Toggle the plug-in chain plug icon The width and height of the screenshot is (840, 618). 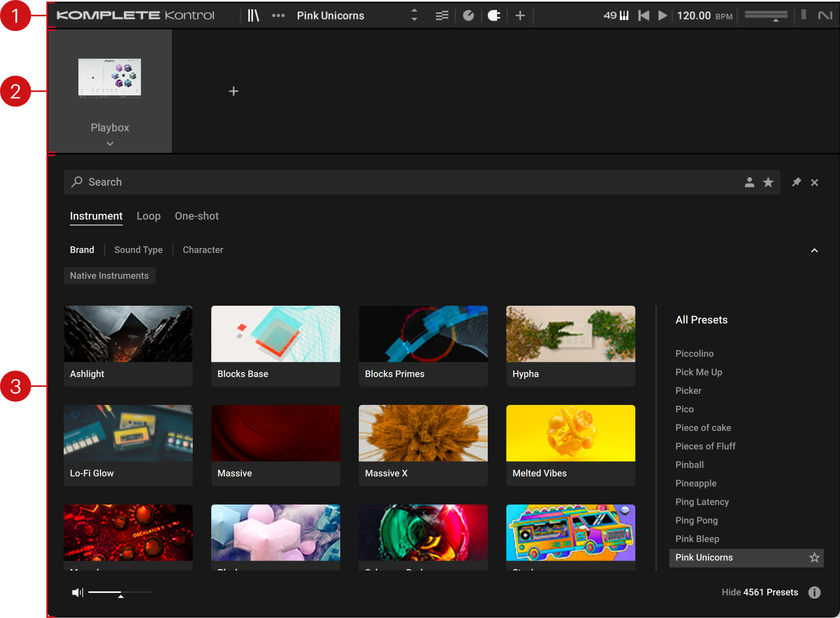pyautogui.click(x=494, y=15)
